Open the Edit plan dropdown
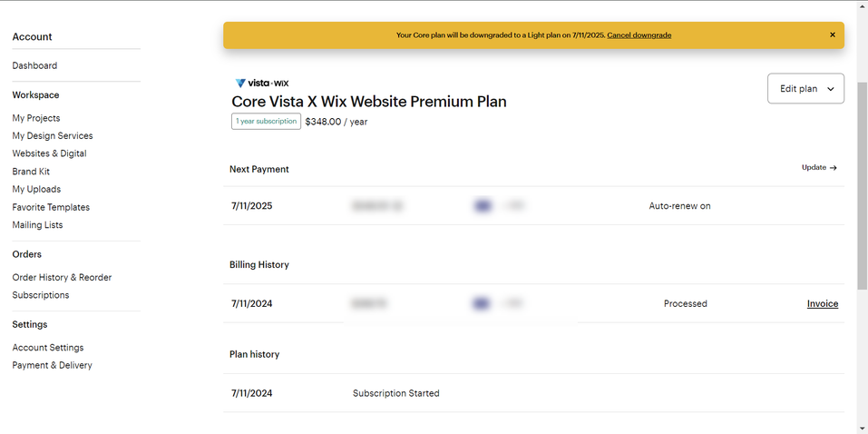 (805, 89)
